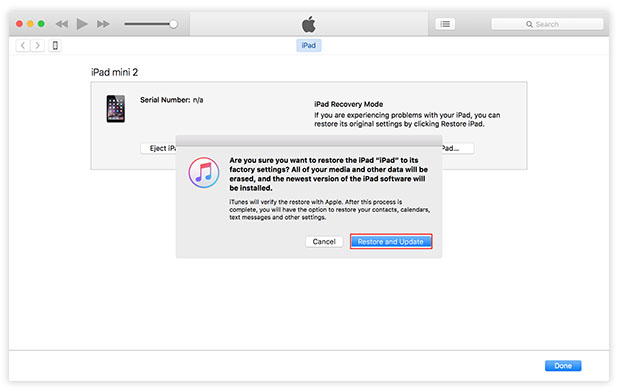Select the device icon next to navigation arrows
This screenshot has width=622, height=392.
pos(55,46)
